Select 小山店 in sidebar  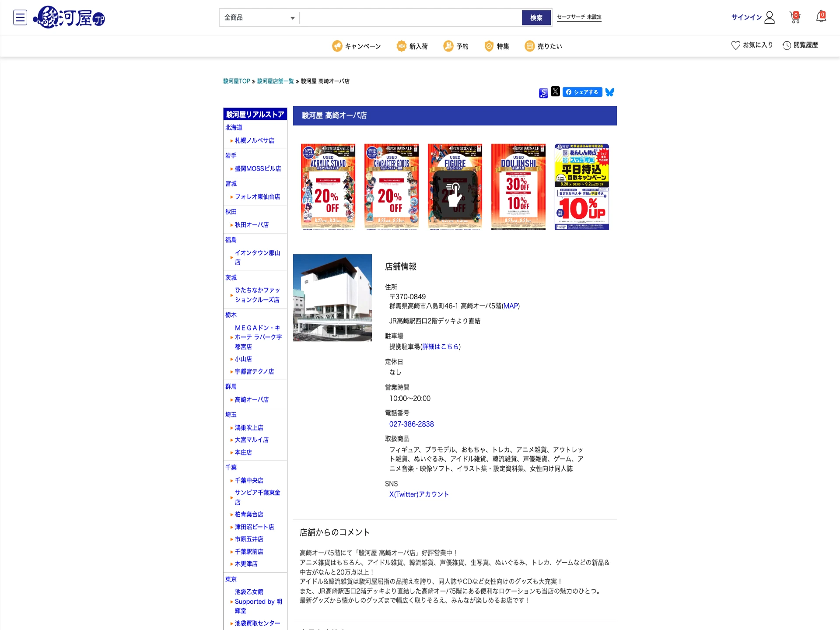point(243,359)
